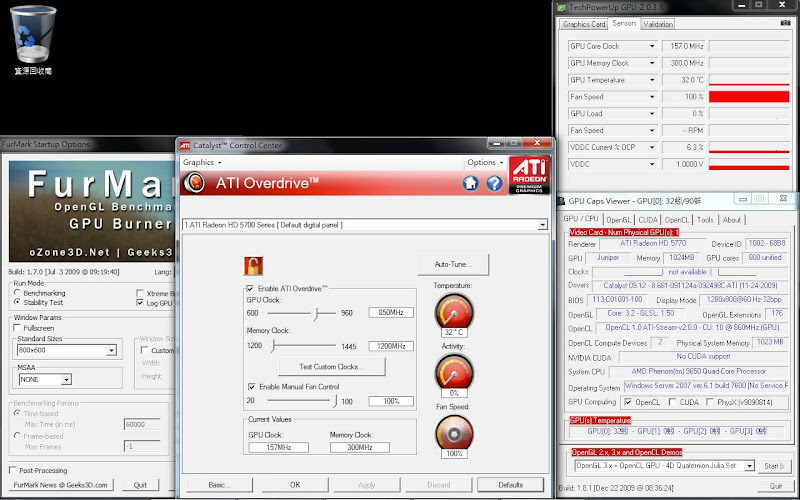Viewport: 800px width, 500px height.
Task: Select FurMark Benchmarking run mode
Action: [17, 293]
